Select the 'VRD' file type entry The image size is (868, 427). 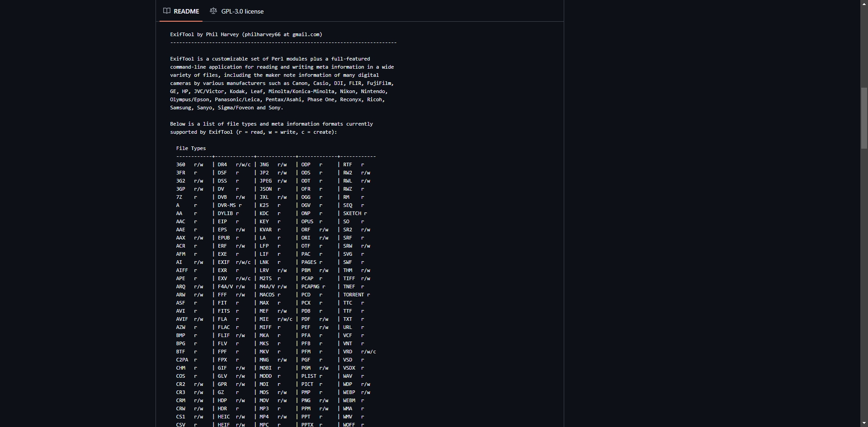click(347, 352)
